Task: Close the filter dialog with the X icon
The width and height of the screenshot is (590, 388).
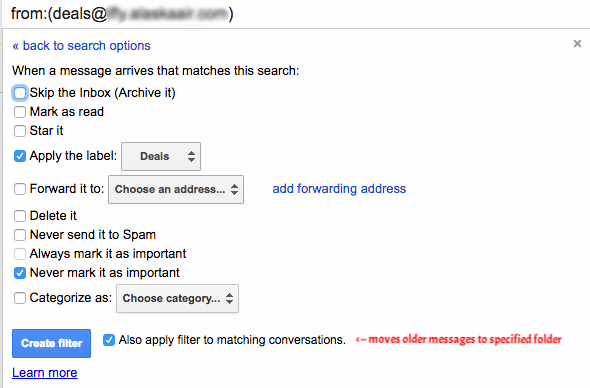Action: pyautogui.click(x=577, y=44)
